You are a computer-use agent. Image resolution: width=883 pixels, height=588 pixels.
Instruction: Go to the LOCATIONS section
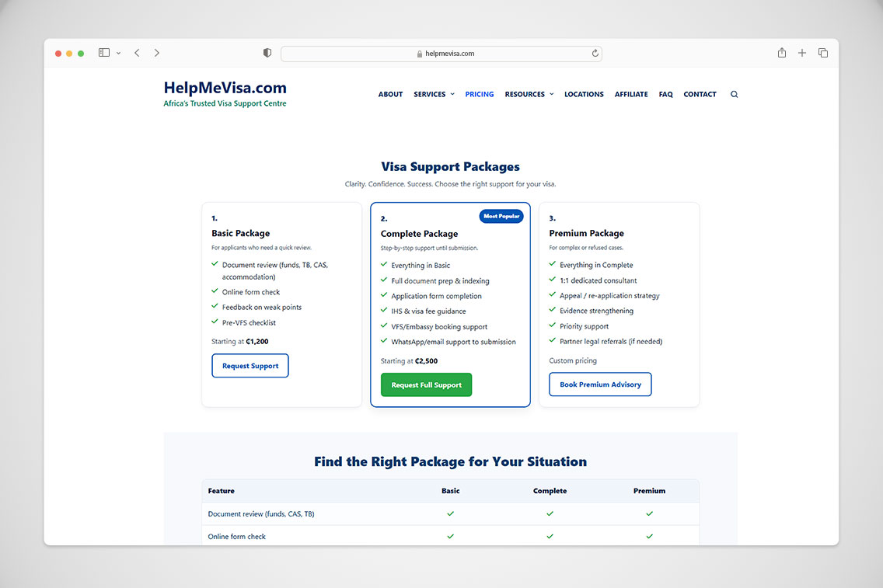[584, 94]
